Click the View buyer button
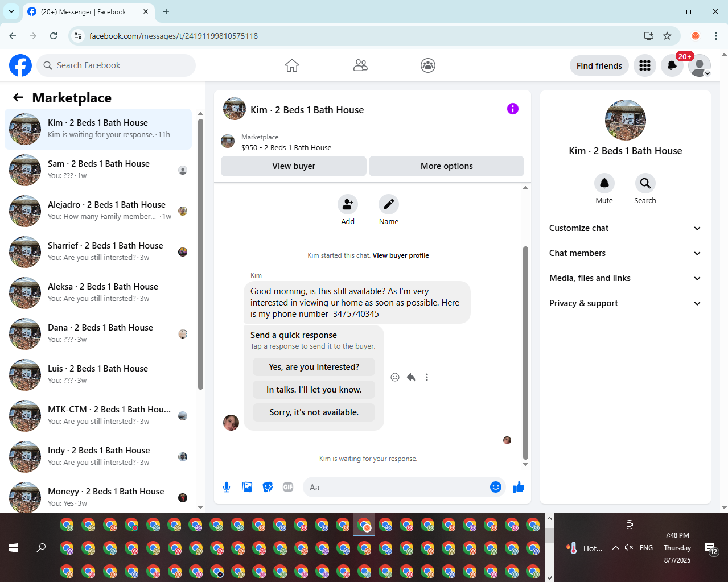 pyautogui.click(x=294, y=166)
